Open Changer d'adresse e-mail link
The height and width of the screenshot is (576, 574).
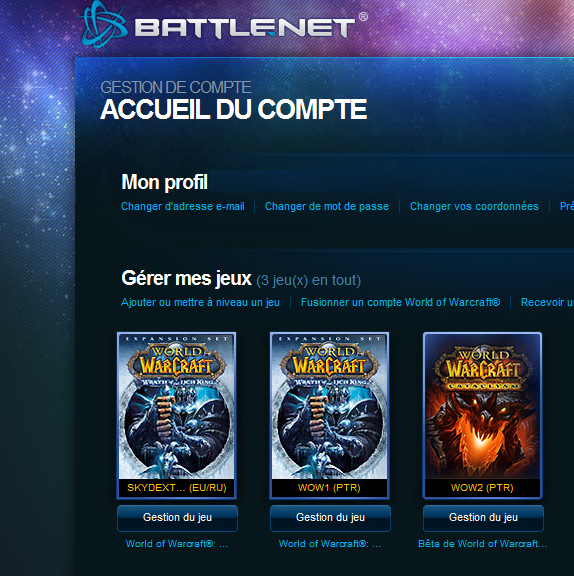click(x=183, y=206)
